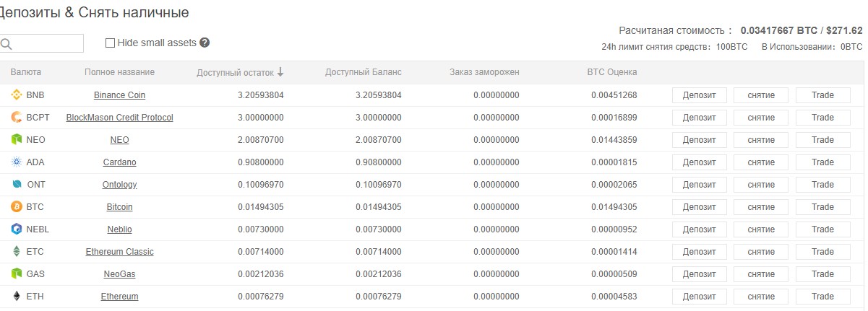This screenshot has width=868, height=311.
Task: Click снятие in the BTC row
Action: click(761, 207)
